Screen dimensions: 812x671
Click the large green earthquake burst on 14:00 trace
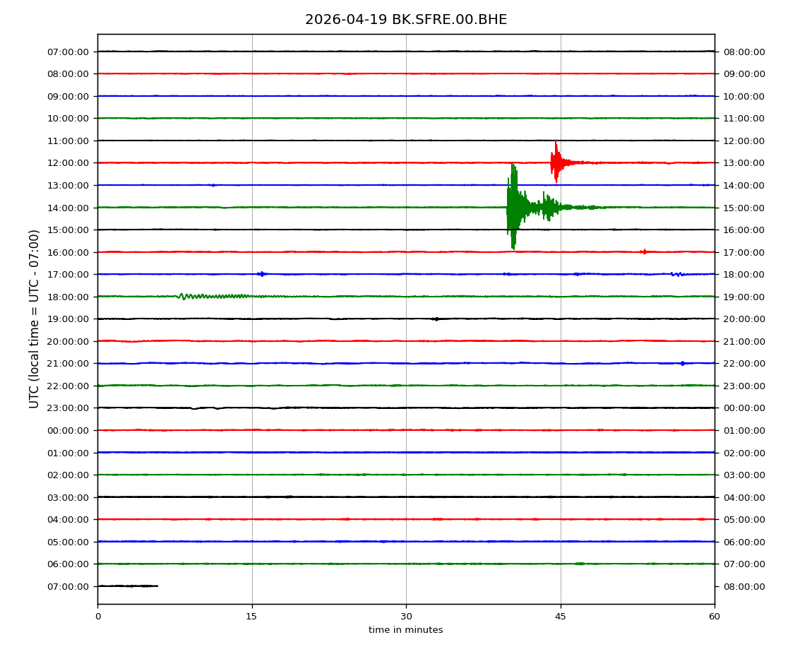pos(514,207)
